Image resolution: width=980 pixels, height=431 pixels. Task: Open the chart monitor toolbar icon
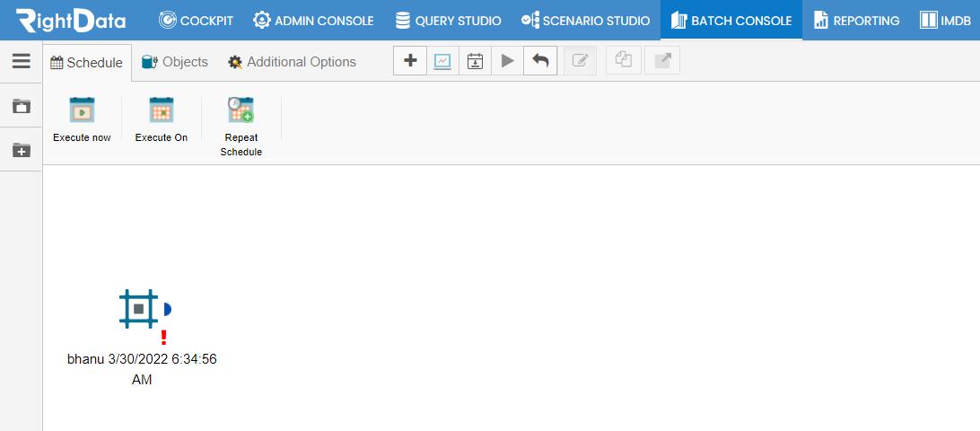tap(442, 61)
